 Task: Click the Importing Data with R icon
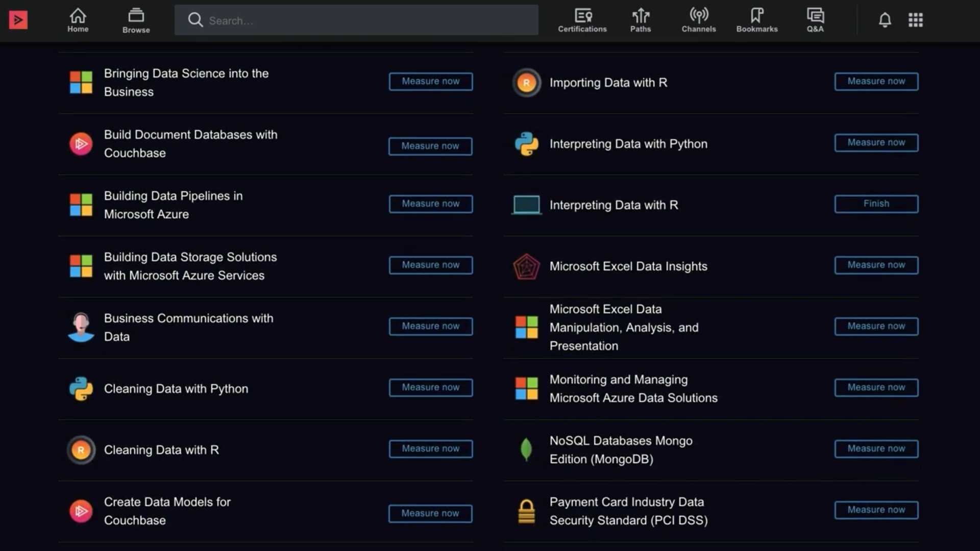point(527,83)
